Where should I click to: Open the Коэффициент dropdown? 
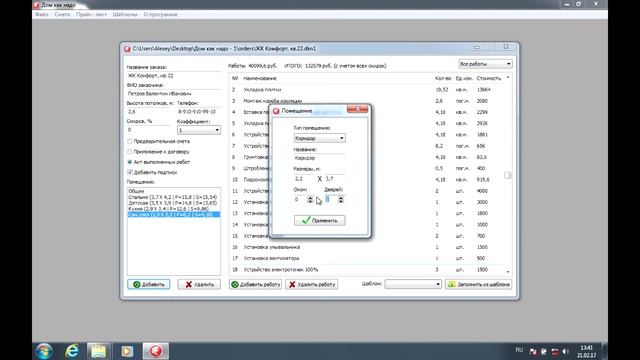pos(199,130)
